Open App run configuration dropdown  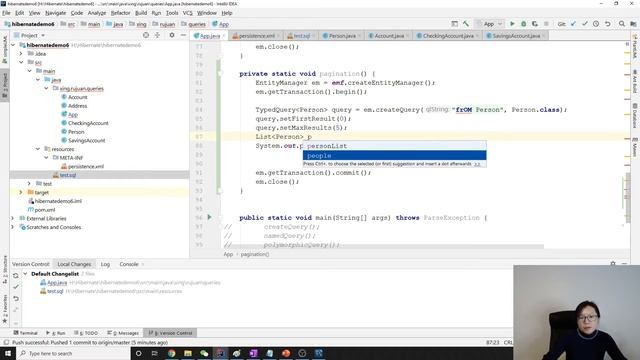pos(489,24)
